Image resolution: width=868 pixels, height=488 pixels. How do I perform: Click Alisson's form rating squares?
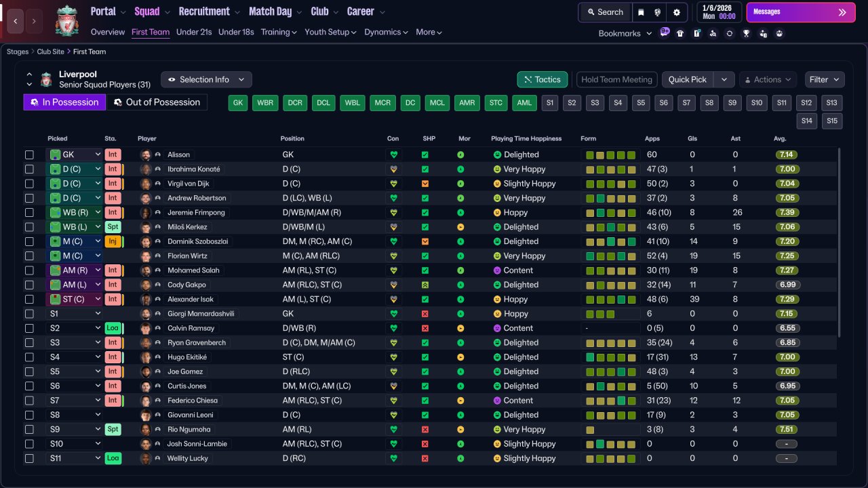610,155
